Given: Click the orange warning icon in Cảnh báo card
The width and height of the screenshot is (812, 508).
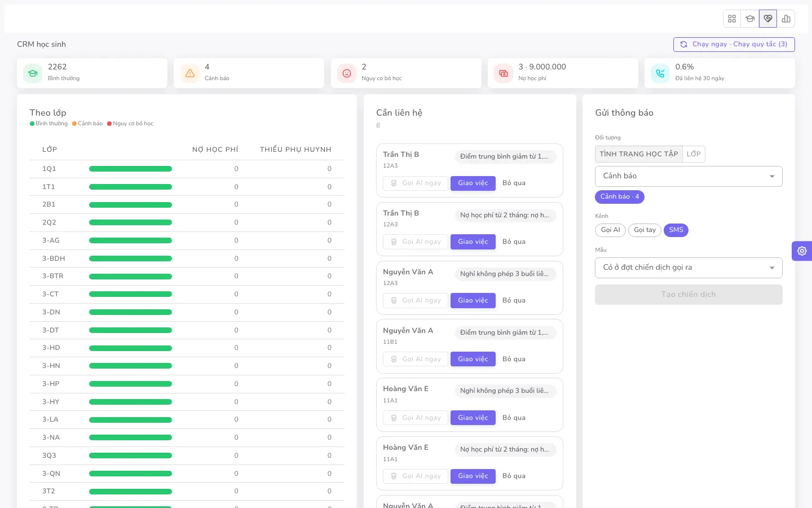Looking at the screenshot, I should [190, 73].
